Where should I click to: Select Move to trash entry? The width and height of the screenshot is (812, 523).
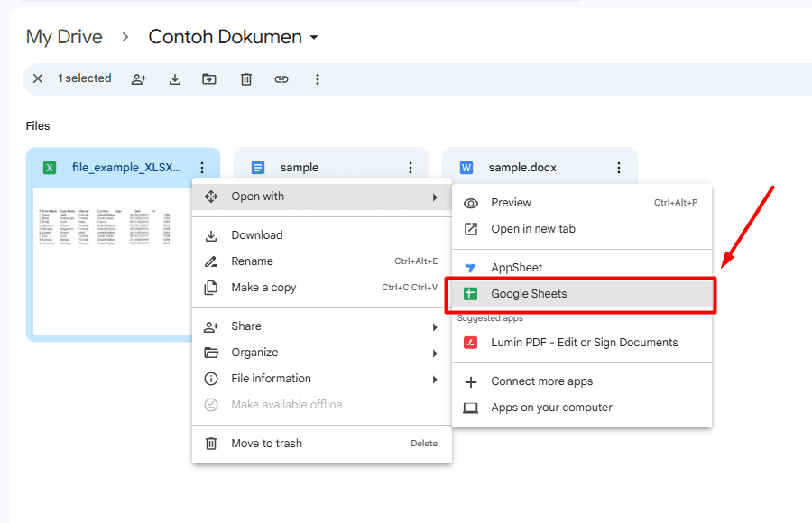point(321,444)
